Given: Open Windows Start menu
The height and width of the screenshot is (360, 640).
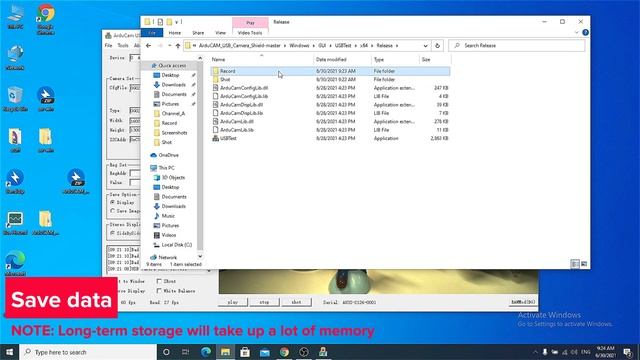Looking at the screenshot, I should [9, 352].
